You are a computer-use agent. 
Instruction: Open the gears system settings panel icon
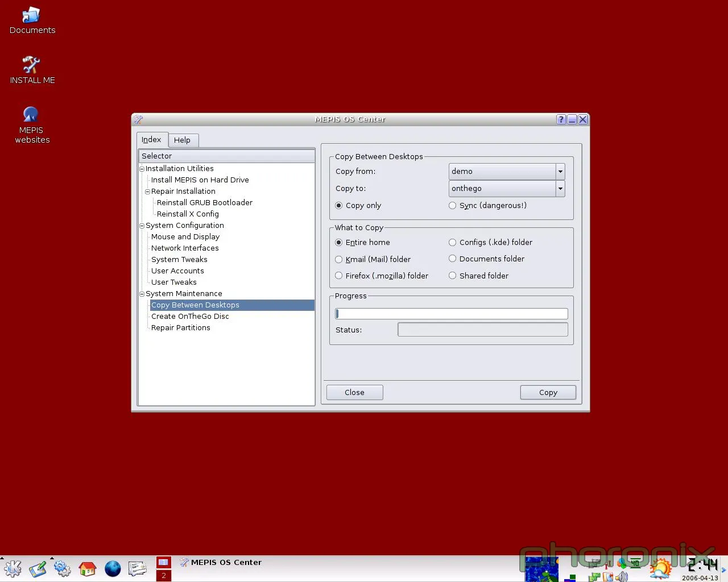(63, 568)
